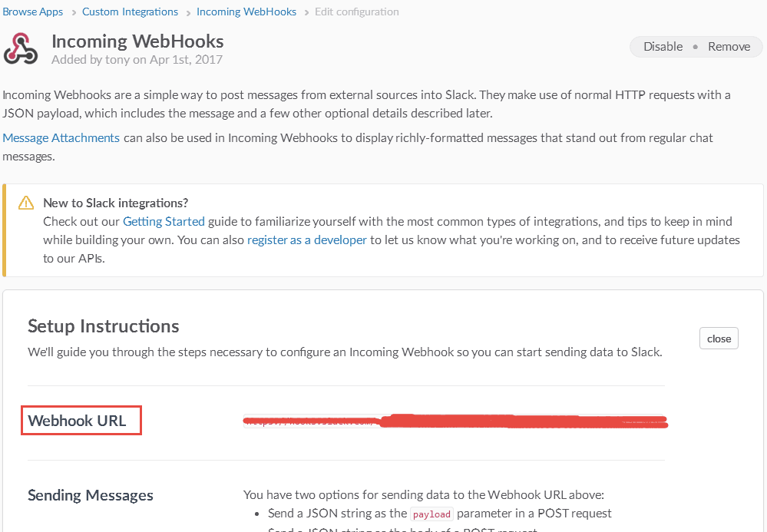Click the payload code snippet
This screenshot has height=532, width=767.
point(431,514)
